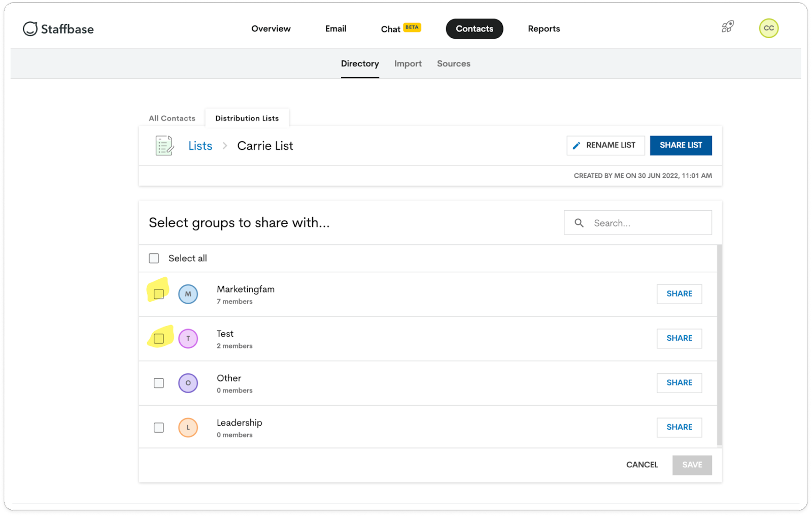Share with the Test group

click(x=679, y=339)
